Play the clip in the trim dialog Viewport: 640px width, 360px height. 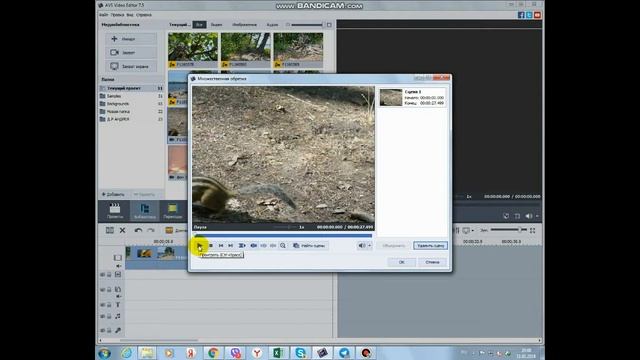pos(200,246)
